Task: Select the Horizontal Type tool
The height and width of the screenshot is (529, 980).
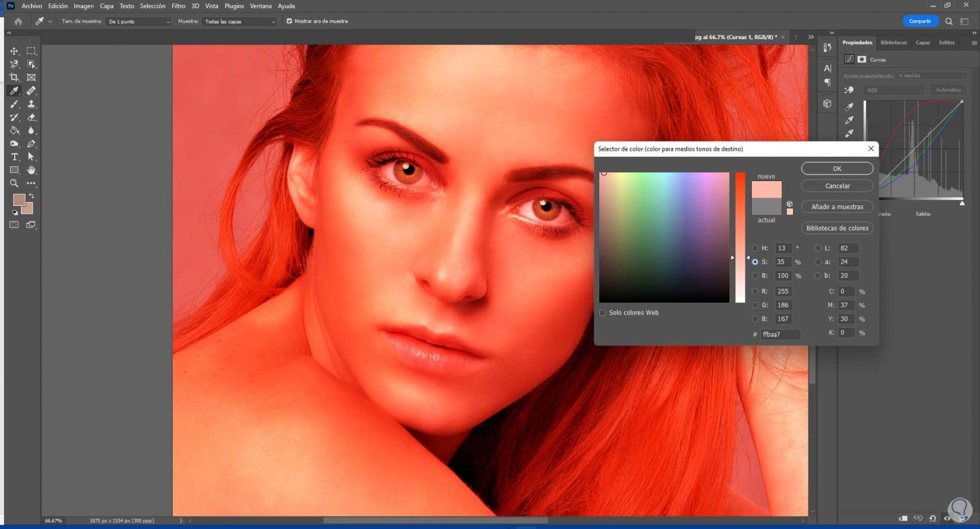Action: coord(14,157)
